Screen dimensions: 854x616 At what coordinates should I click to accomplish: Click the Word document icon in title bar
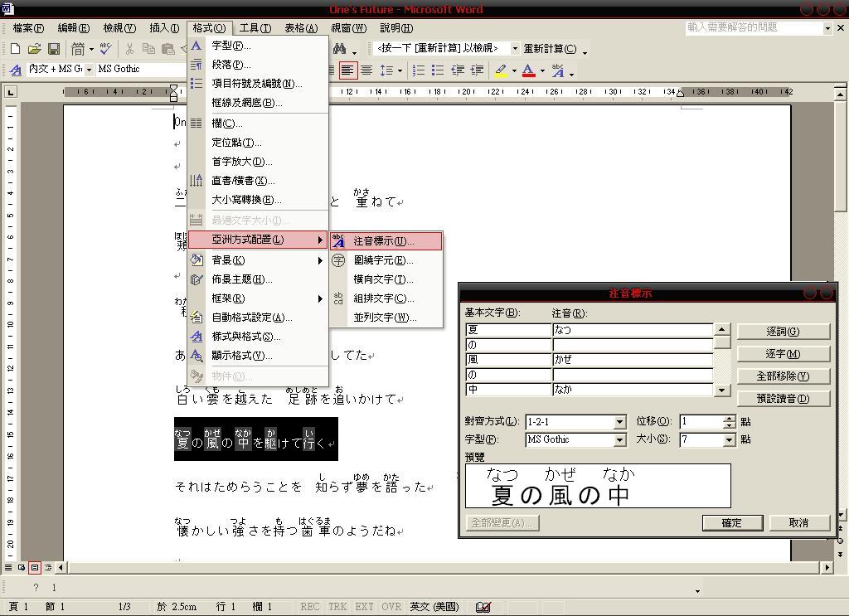pos(7,8)
